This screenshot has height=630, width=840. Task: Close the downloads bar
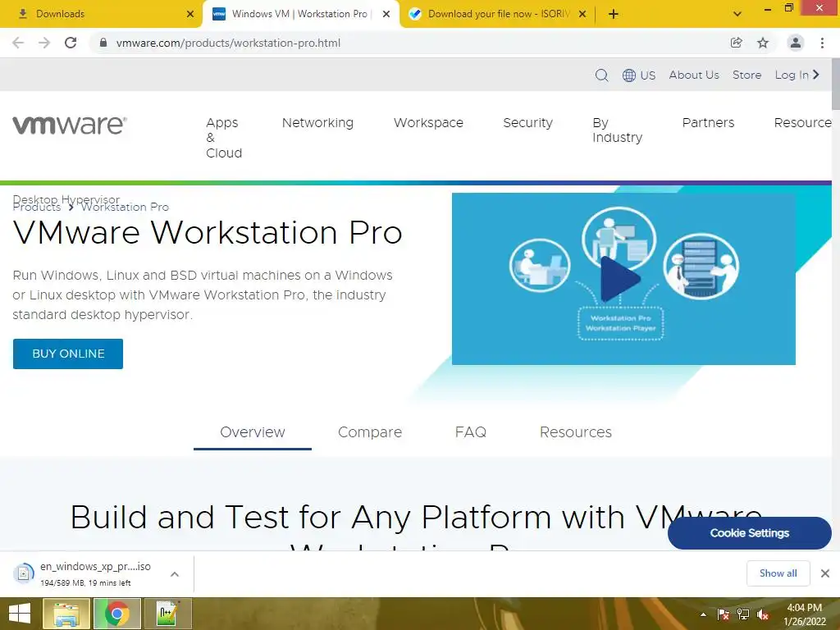coord(825,573)
